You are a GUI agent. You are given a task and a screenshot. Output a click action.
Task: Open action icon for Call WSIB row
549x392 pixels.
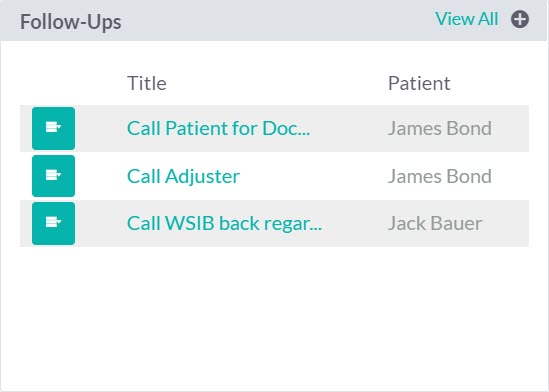tap(53, 223)
